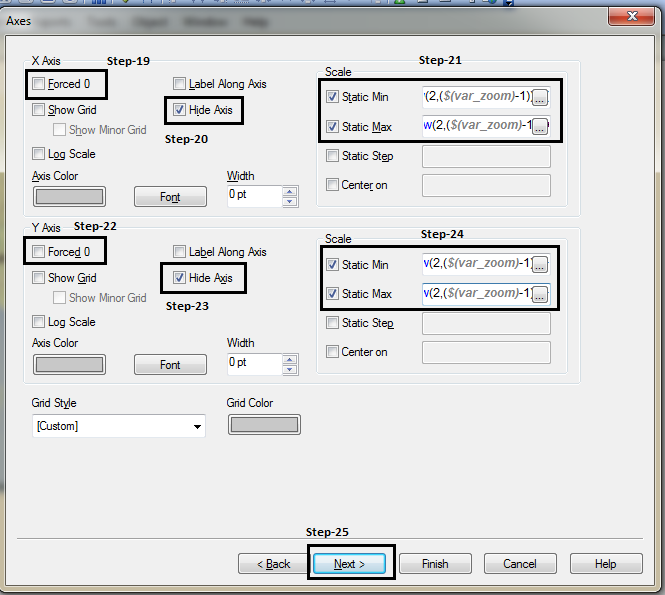Click the X Axis Static Step field

[486, 157]
